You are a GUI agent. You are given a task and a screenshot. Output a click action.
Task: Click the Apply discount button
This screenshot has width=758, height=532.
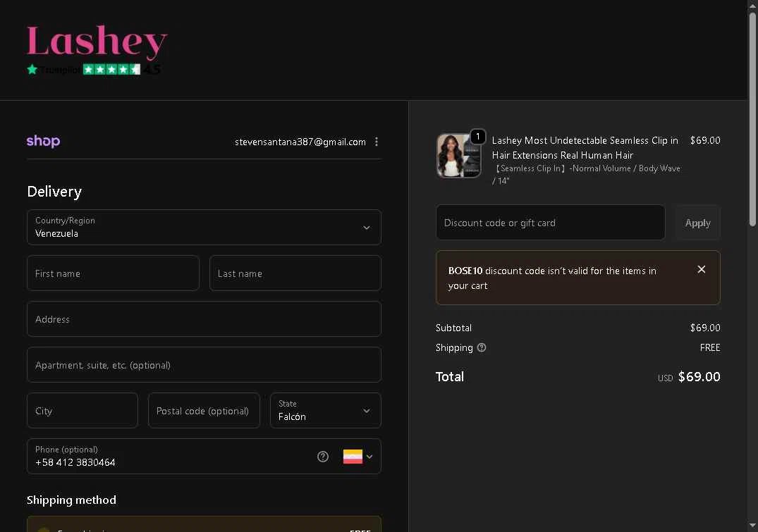tap(697, 223)
